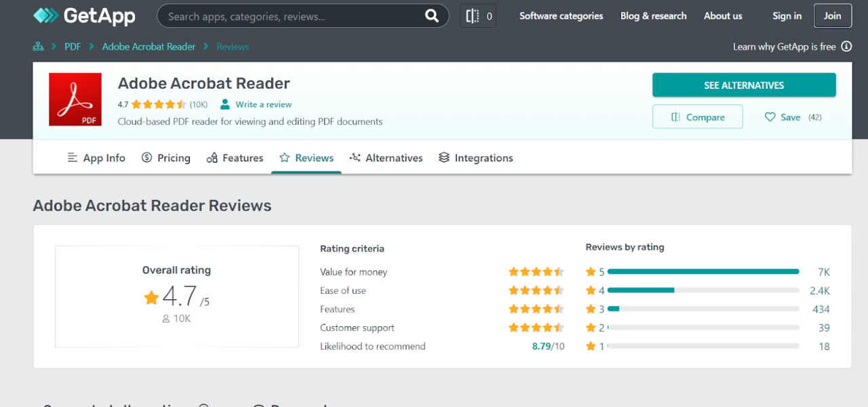
Task: Switch to the App Info tab
Action: click(96, 157)
